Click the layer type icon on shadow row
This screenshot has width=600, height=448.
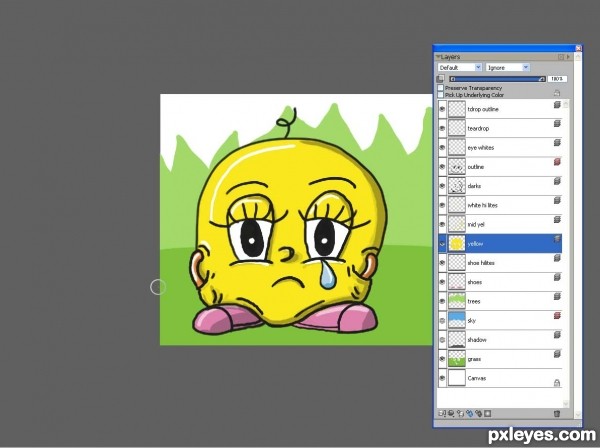557,335
